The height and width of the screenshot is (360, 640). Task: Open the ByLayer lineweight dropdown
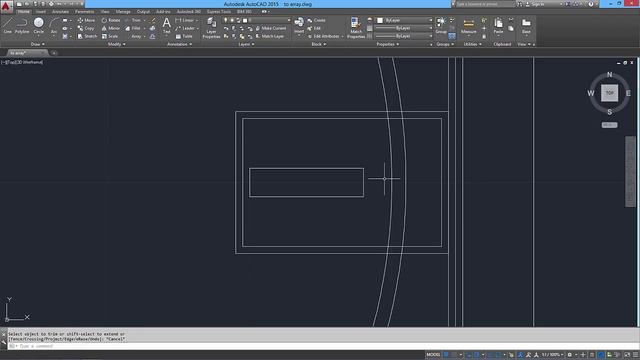404,28
